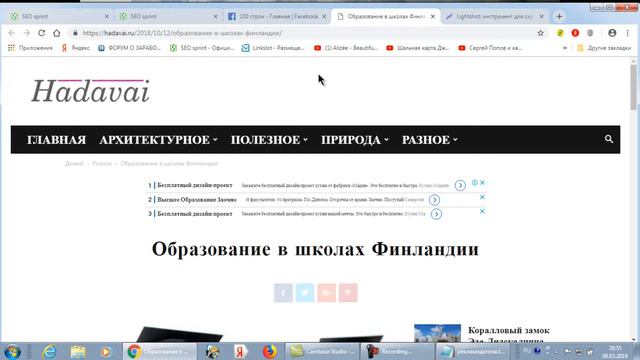
Task: Click the page vertical scrollbar thumb
Action: [633, 87]
